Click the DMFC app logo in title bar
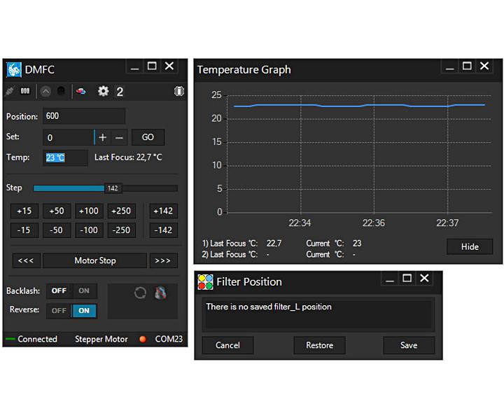This screenshot has height=420, width=504. 14,69
